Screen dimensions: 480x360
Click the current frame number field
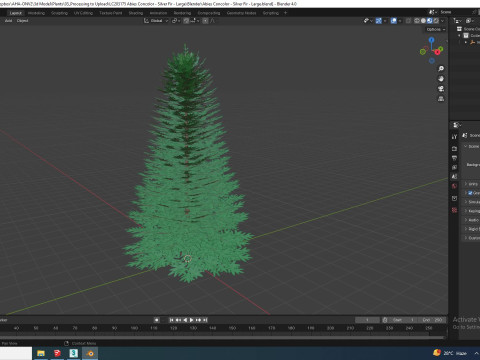(367, 320)
